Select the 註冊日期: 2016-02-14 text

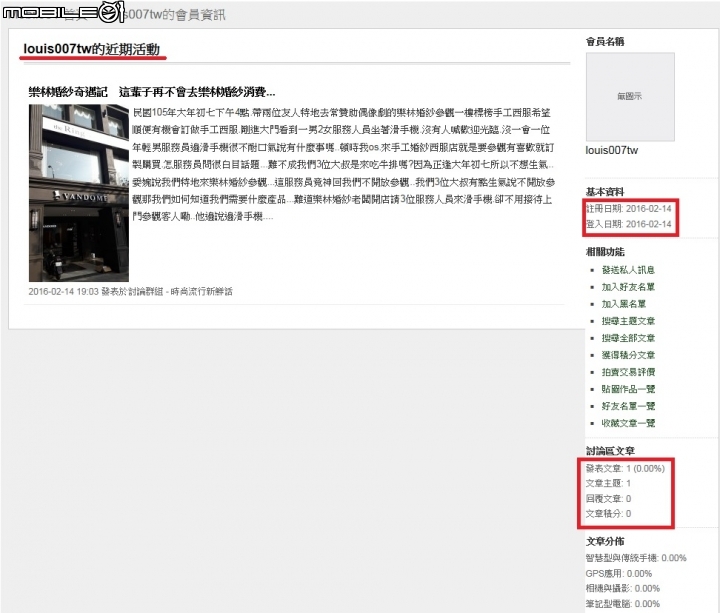[628, 209]
